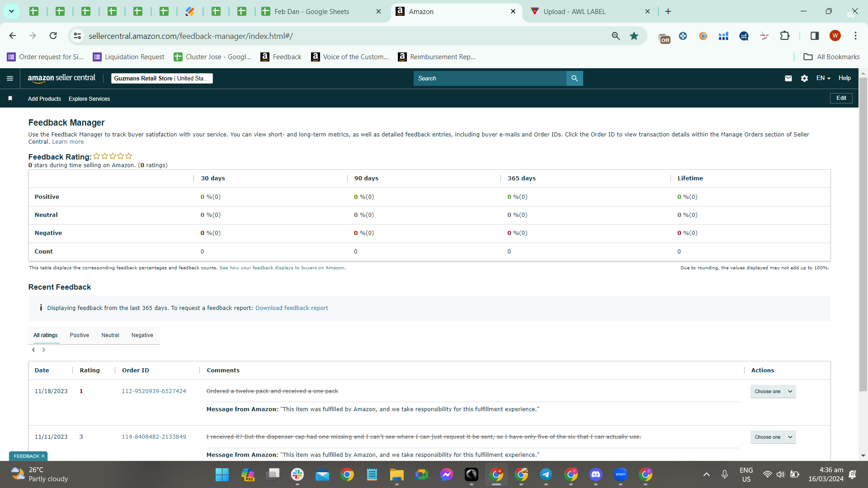Expand the Chrome tab search dropdown
The image size is (868, 488).
pyautogui.click(x=11, y=11)
